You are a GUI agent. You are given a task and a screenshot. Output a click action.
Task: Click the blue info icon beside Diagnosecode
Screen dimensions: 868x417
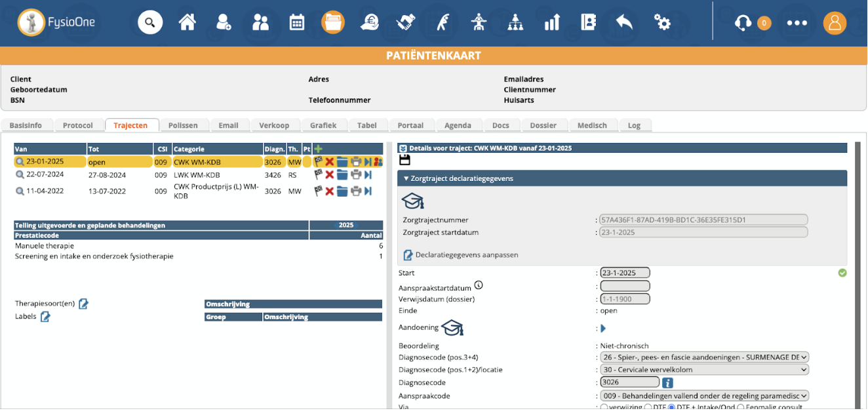click(667, 383)
